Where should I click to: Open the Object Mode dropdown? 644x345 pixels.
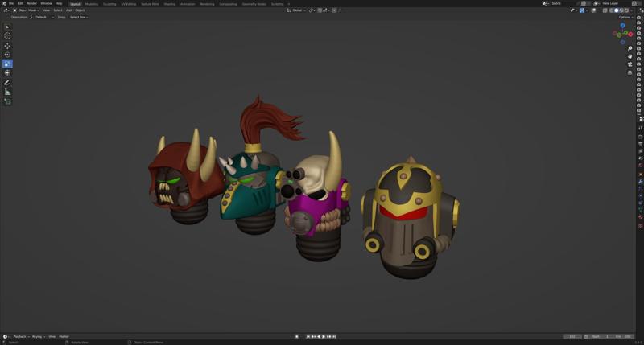[x=27, y=10]
